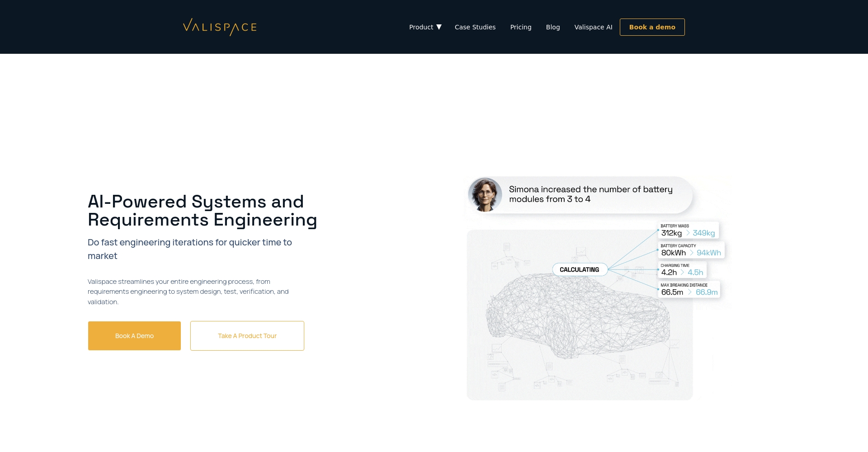
Task: Select the Battery Mass value card
Action: coord(688,230)
